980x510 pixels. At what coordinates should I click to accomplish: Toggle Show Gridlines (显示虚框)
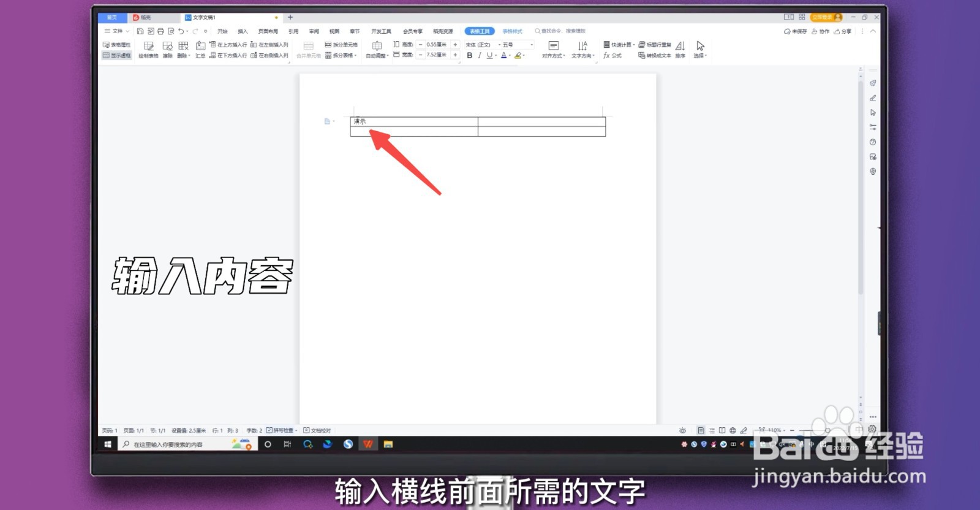click(x=117, y=55)
